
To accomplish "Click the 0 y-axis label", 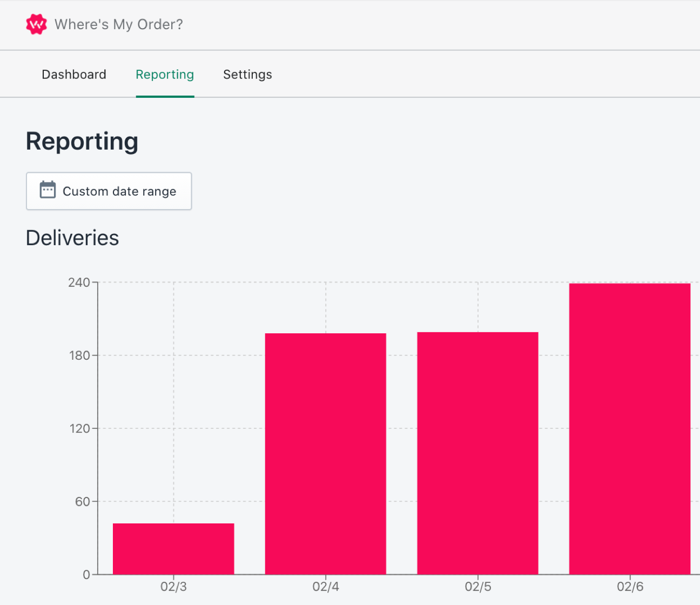I will click(x=86, y=575).
